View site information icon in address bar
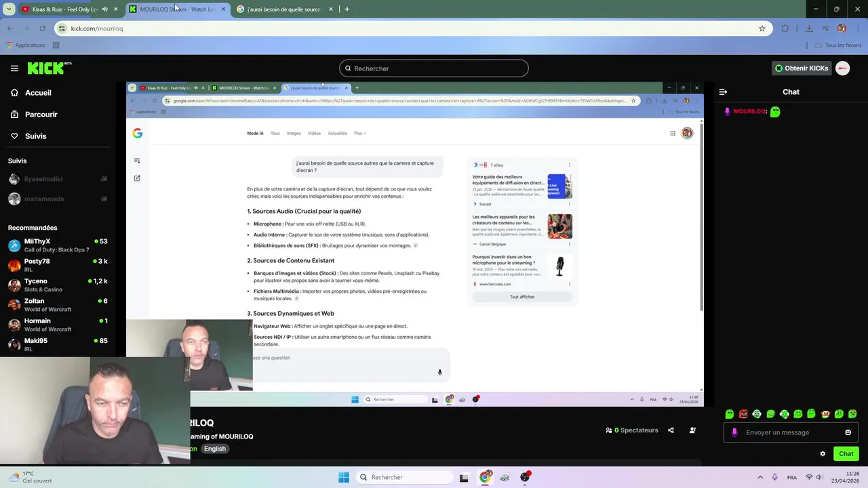The height and width of the screenshot is (488, 868). coord(62,28)
